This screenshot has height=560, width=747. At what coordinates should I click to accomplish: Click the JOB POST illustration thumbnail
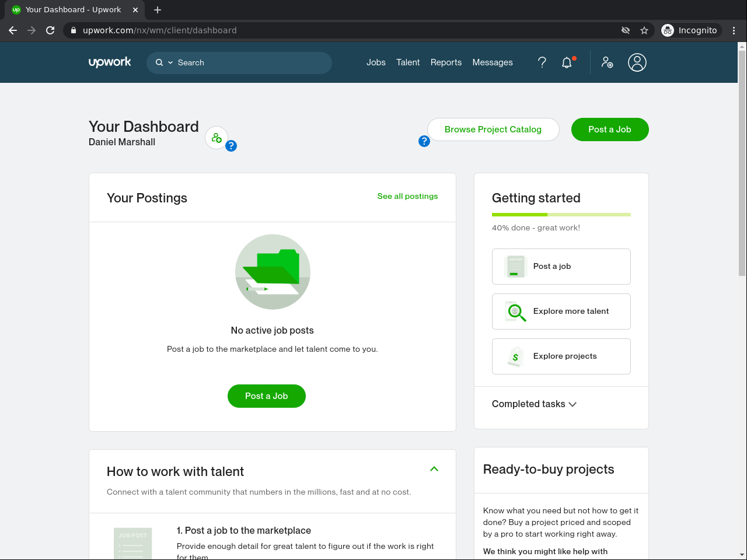point(132,544)
